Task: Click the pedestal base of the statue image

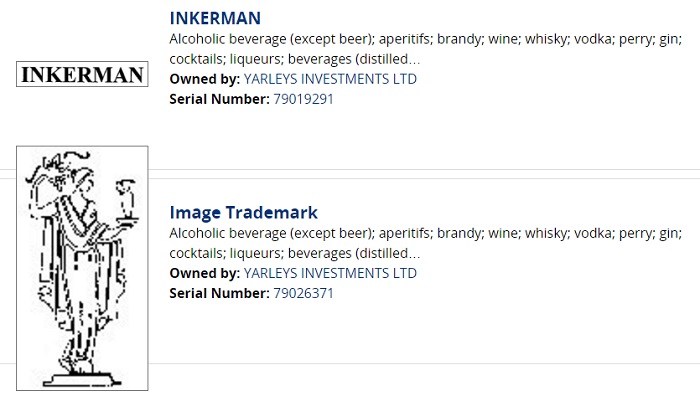Action: click(82, 379)
